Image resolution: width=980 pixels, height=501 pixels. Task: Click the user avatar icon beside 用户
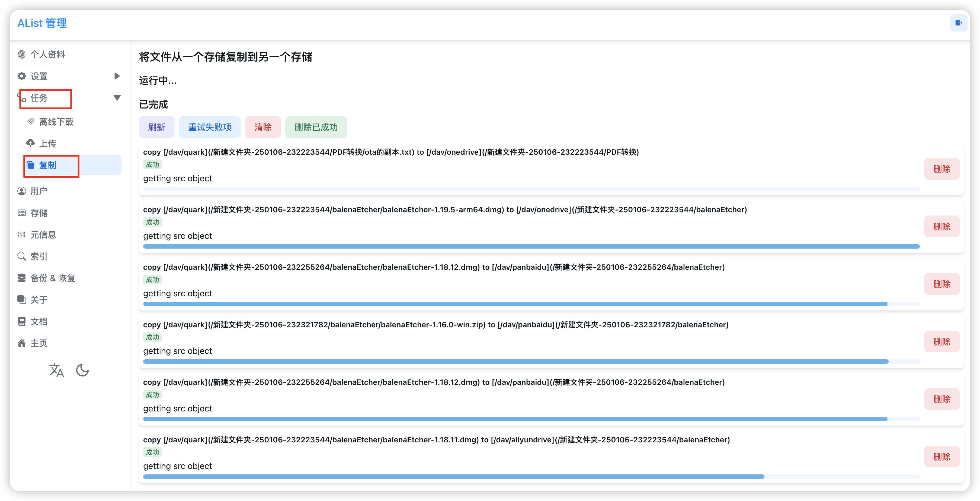tap(22, 191)
